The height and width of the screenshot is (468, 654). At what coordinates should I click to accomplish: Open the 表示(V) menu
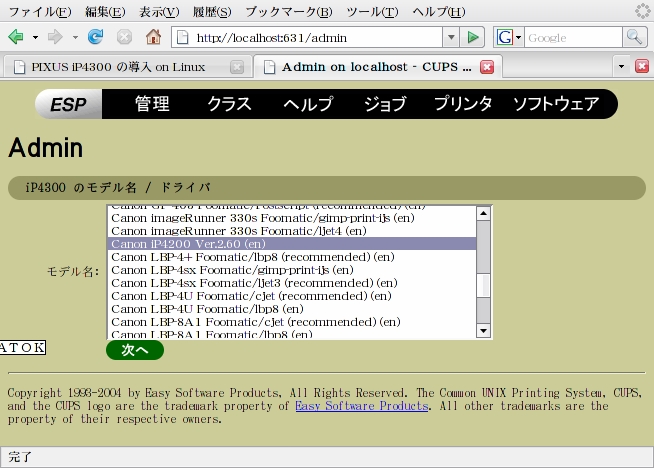click(x=159, y=12)
